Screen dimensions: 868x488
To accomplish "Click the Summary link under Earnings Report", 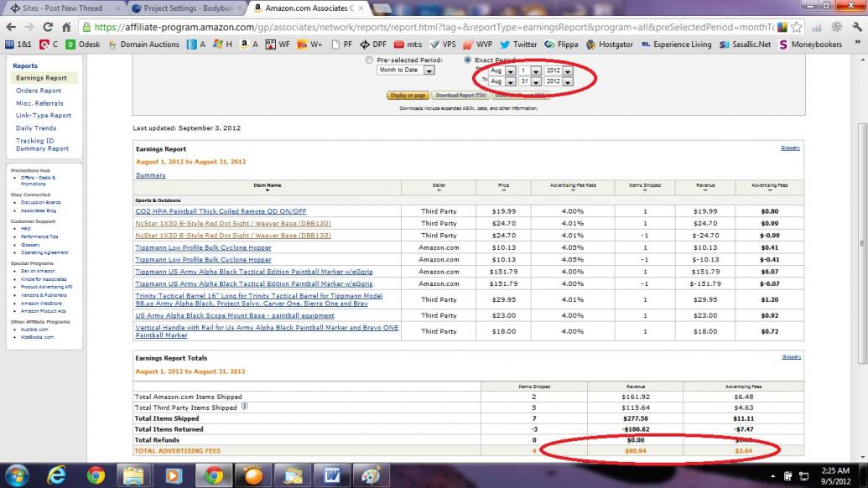I will [151, 175].
